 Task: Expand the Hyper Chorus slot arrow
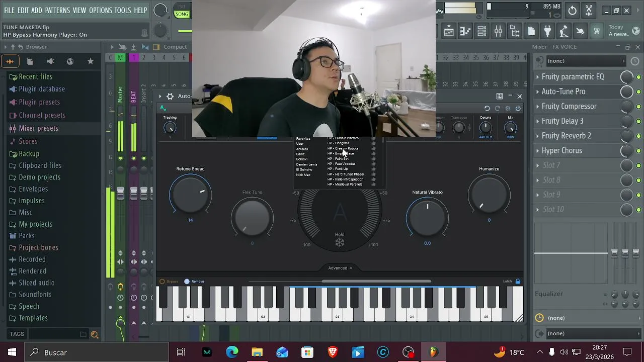pos(537,151)
